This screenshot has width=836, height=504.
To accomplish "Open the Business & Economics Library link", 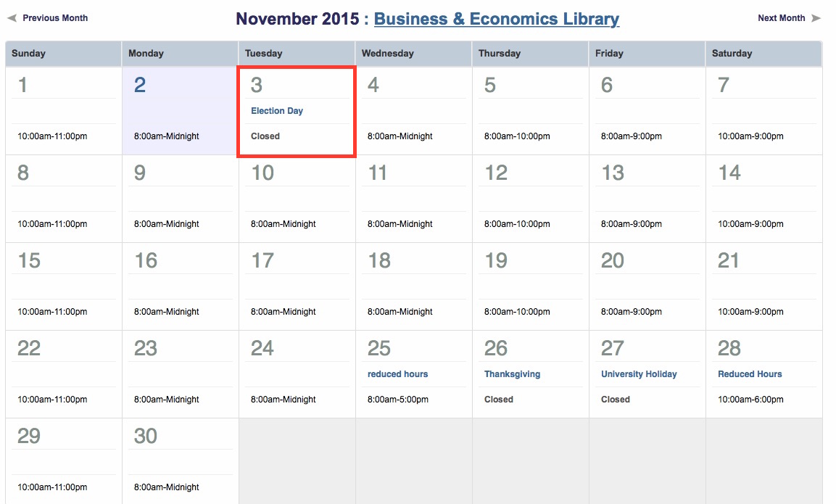I will 497,20.
